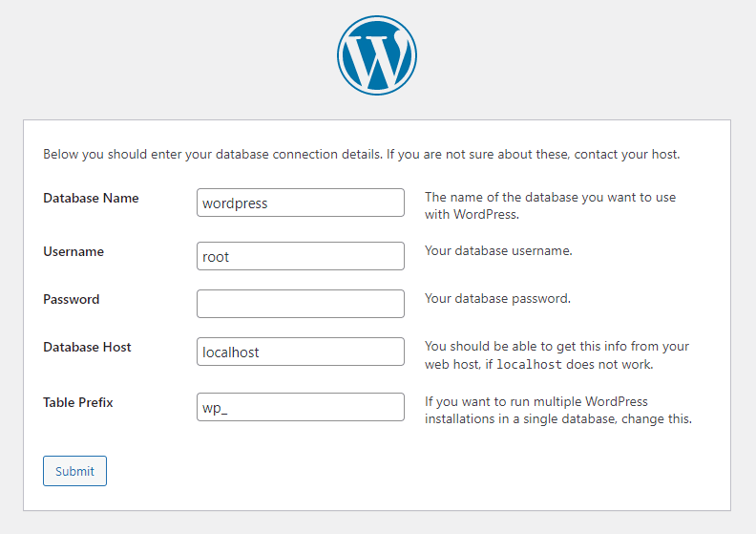Focus the Table Prefix field

point(301,407)
